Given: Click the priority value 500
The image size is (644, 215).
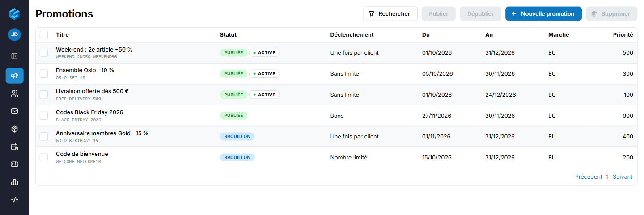Looking at the screenshot, I should [628, 53].
